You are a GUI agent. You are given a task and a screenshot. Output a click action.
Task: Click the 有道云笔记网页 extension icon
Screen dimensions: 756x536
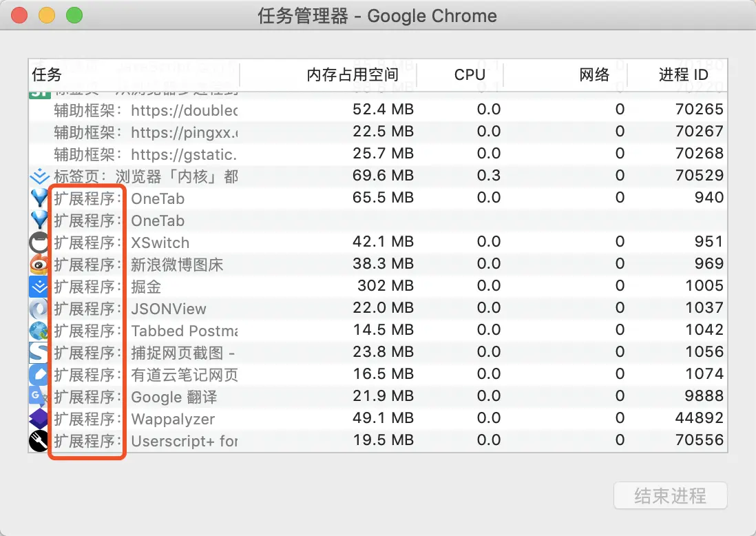pos(39,375)
